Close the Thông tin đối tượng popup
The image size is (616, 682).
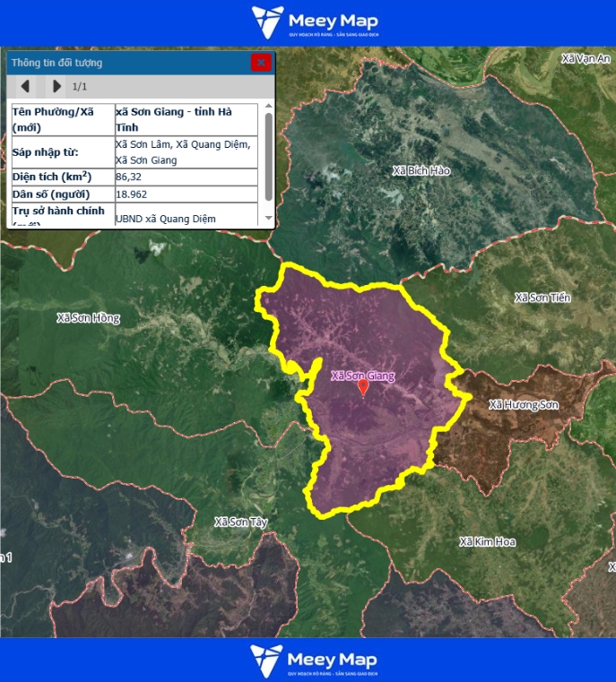pos(260,62)
